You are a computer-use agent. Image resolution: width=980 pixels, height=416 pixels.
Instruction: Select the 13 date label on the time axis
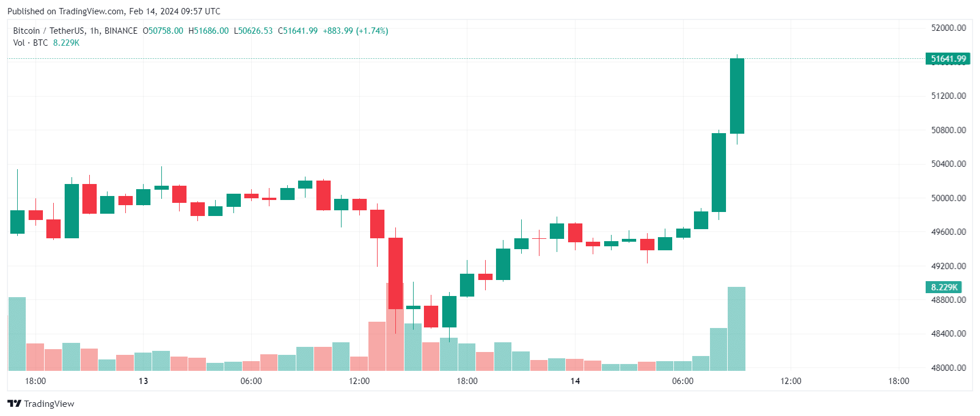143,381
